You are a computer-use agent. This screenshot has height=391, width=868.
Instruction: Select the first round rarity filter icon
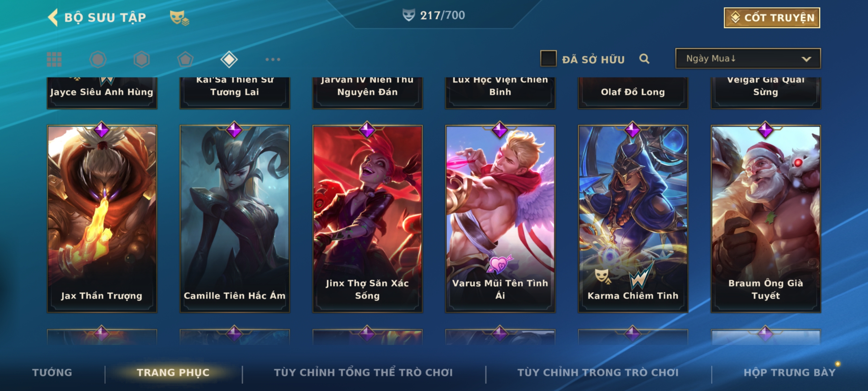pyautogui.click(x=98, y=59)
